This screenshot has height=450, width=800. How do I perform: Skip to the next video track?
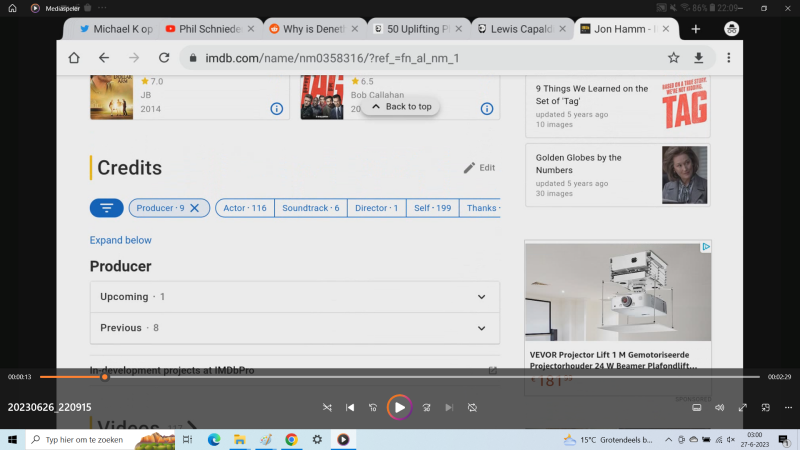[x=449, y=408]
